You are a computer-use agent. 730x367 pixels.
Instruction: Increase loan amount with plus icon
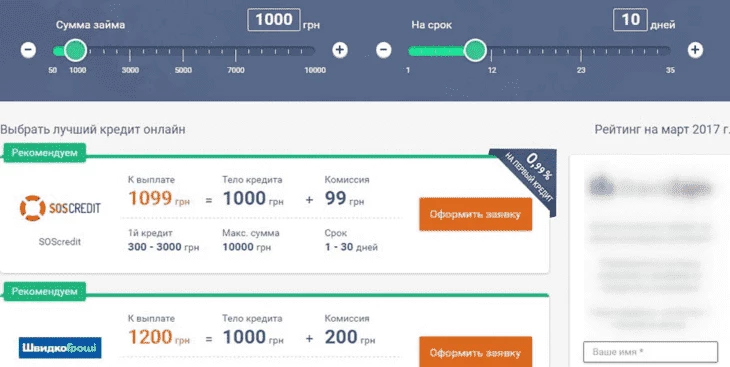click(x=340, y=50)
